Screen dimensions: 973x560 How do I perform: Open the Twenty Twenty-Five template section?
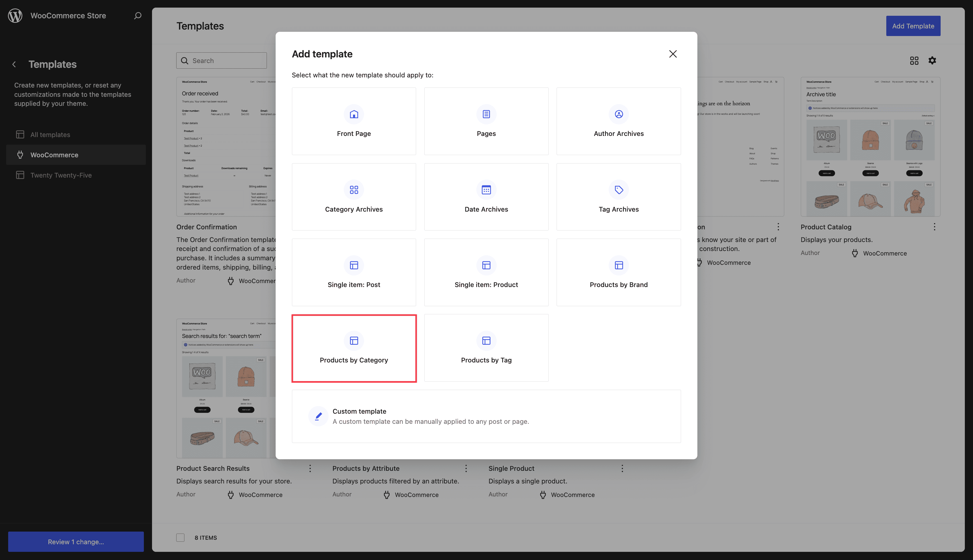tap(62, 175)
